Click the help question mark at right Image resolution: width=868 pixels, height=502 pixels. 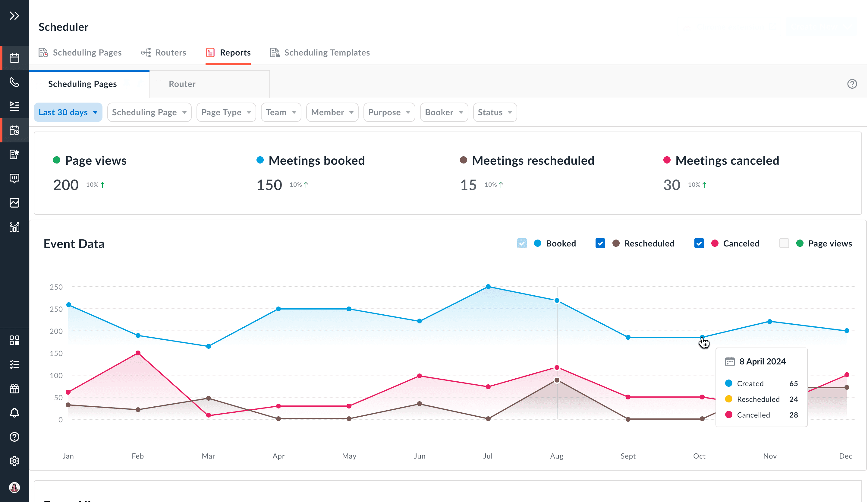[x=852, y=84]
